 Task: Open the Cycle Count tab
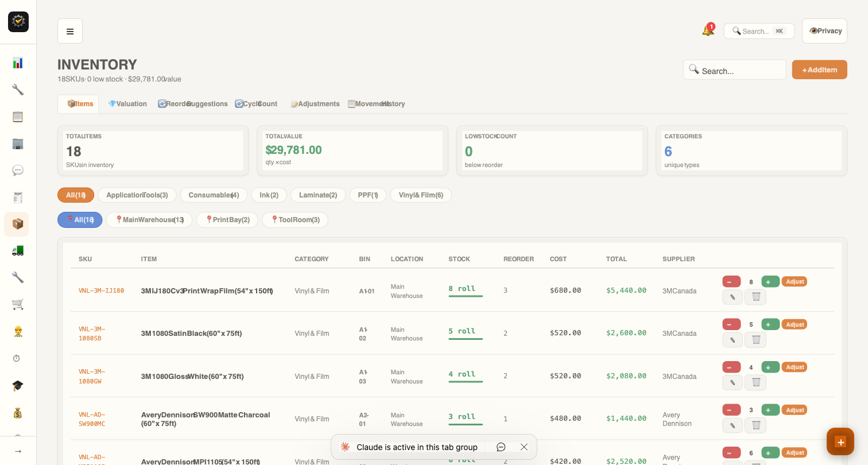pos(256,104)
